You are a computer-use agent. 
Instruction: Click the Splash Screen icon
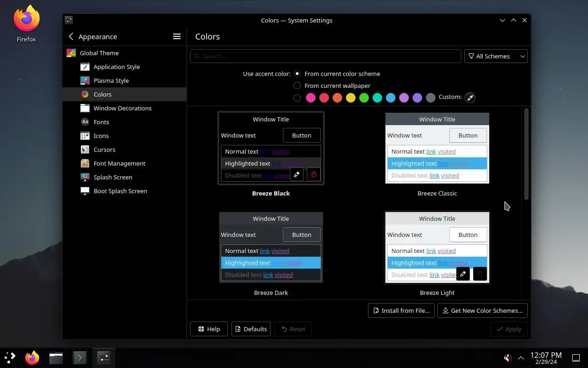coord(85,177)
